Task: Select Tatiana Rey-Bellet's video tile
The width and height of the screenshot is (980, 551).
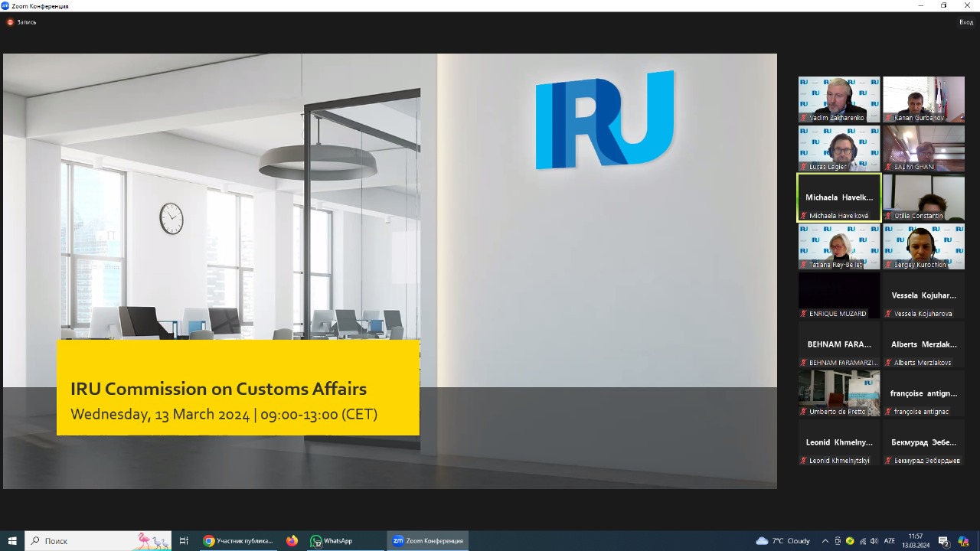Action: [x=839, y=246]
